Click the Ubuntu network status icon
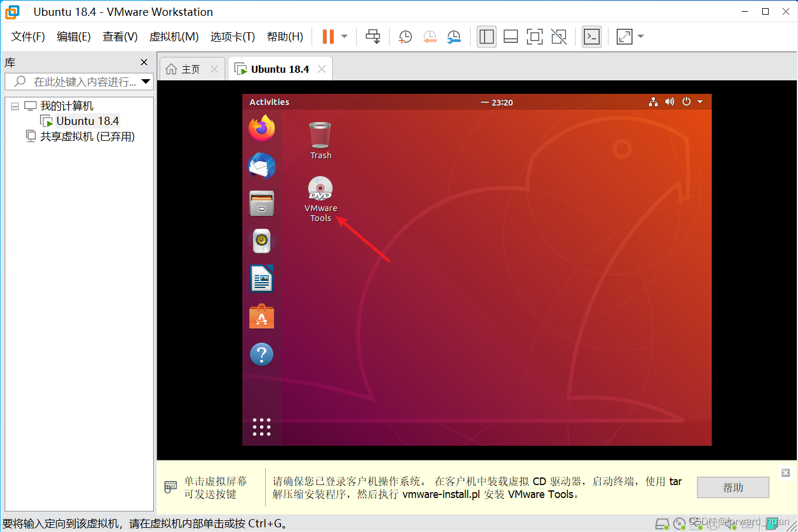Viewport: 798px width, 532px height. (653, 101)
